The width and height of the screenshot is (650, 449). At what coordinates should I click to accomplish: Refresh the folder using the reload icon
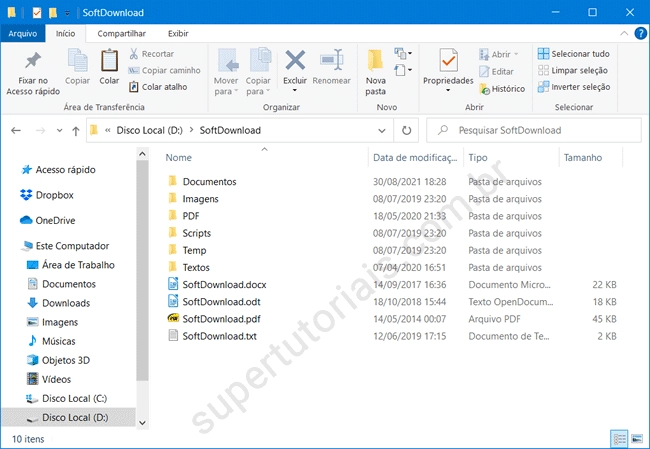coord(406,130)
